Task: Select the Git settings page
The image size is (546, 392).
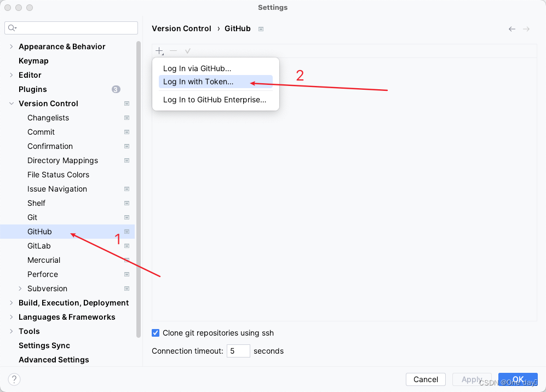Action: point(32,217)
